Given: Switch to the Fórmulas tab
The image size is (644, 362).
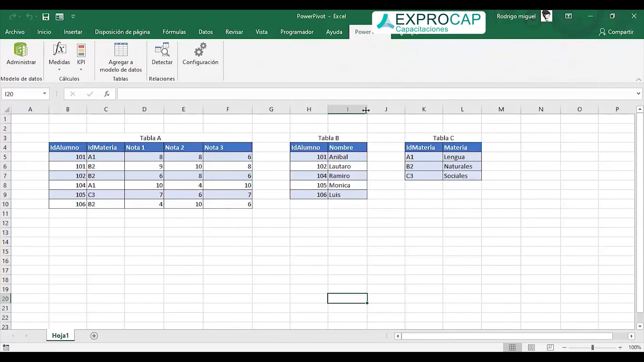Looking at the screenshot, I should pos(174,32).
